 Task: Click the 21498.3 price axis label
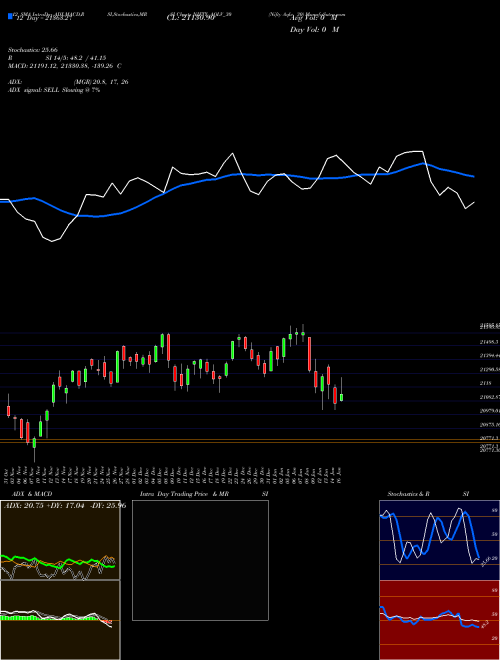click(489, 343)
